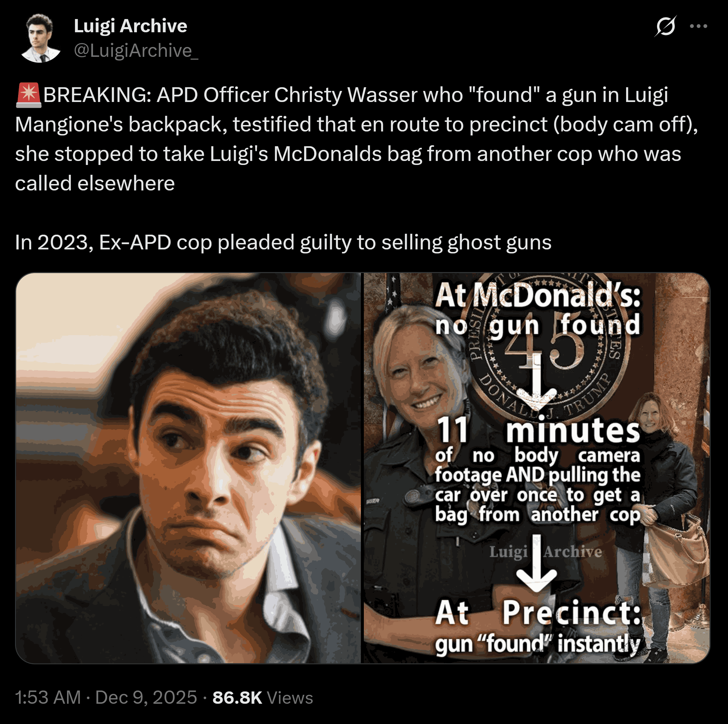Click the ghost guns sentence in tweet
Viewport: 728px width, 724px height.
point(283,242)
